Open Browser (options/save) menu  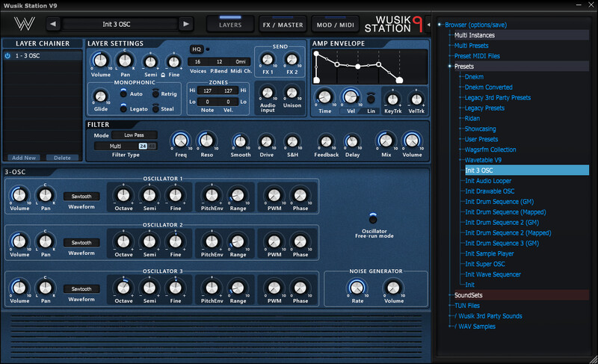(x=475, y=25)
